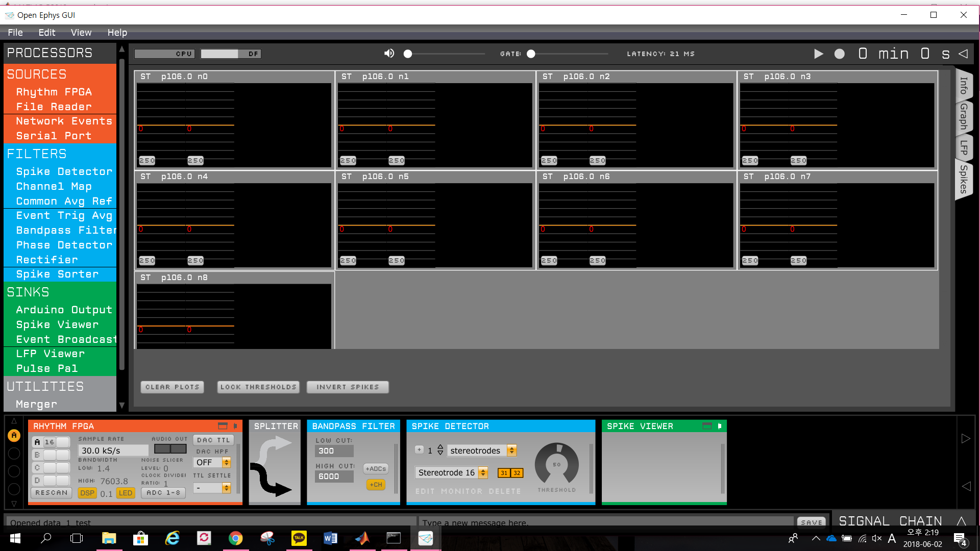Click Lock Thresholds button
This screenshot has width=980, height=551.
pyautogui.click(x=258, y=387)
